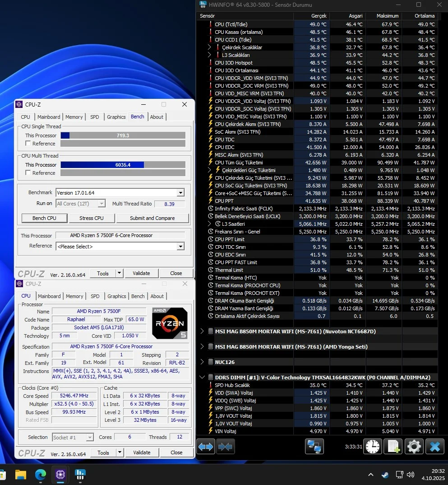Enable Reference checkbox under CPU Single Thread
This screenshot has height=485, width=448.
point(28,144)
